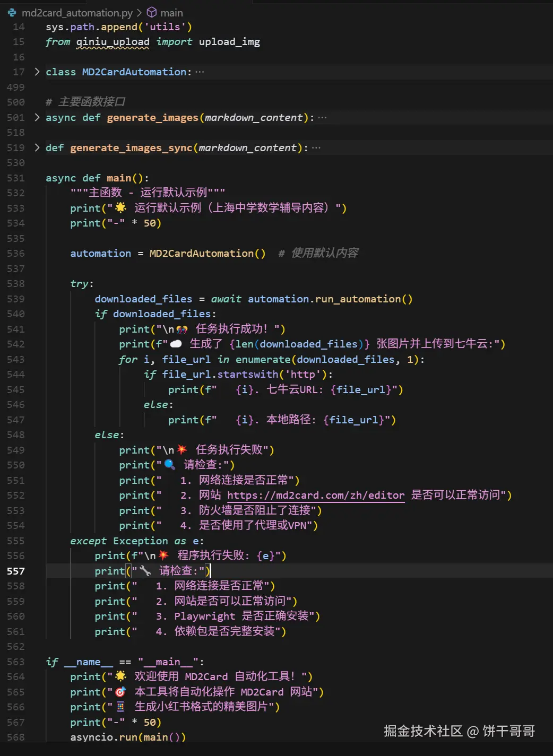Click '是否使用了代理或VPN' print line
Image resolution: width=553 pixels, height=756 pixels.
coord(219,525)
